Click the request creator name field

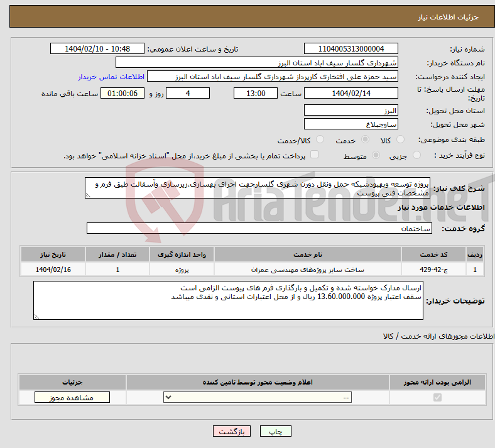coord(273,77)
